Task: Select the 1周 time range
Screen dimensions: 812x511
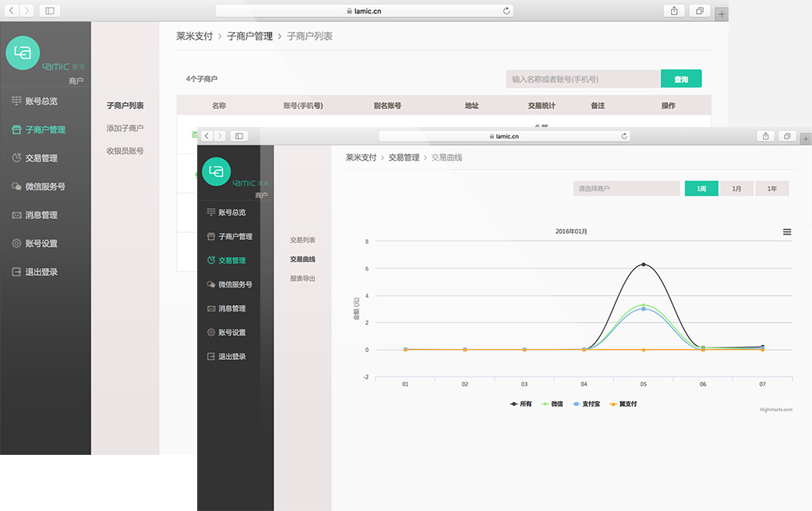Action: (701, 189)
